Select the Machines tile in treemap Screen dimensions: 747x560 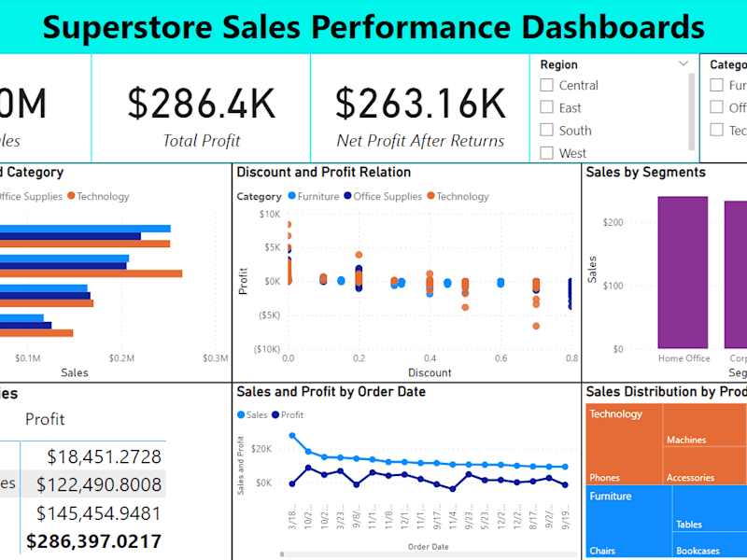[704, 425]
